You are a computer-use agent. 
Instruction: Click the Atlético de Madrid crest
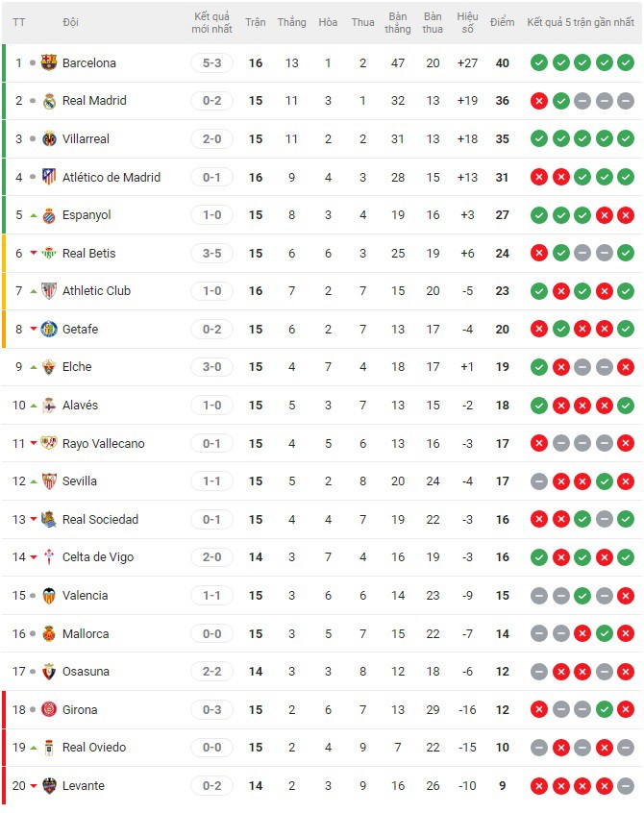click(x=48, y=177)
